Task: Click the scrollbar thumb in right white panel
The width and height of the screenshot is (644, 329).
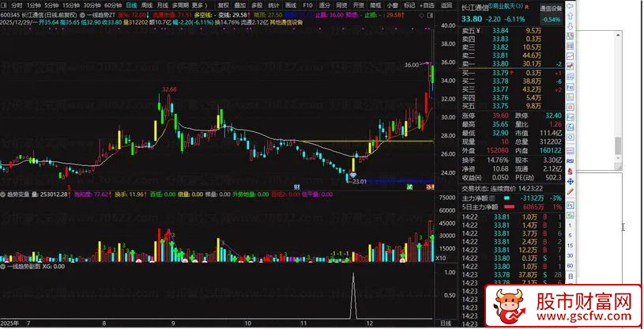Action: coord(618,146)
